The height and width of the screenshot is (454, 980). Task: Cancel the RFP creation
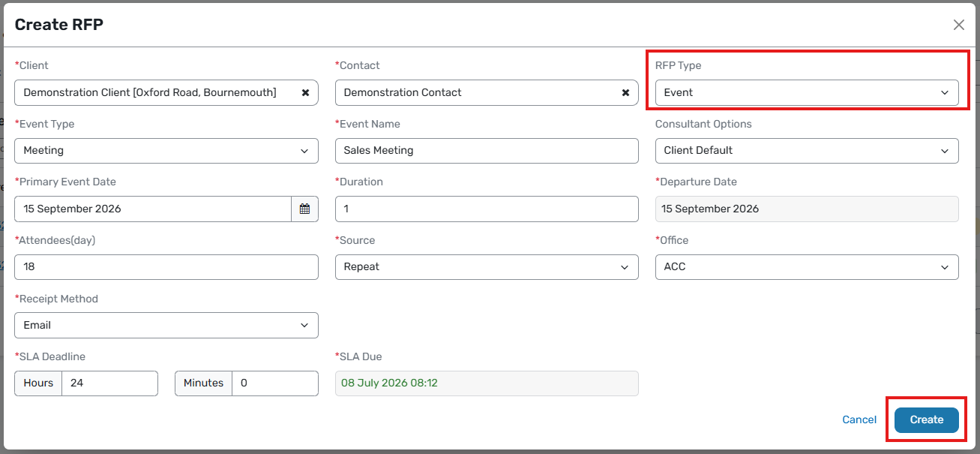point(859,419)
